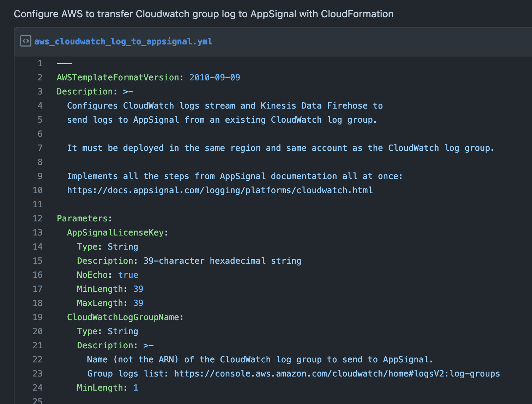
Task: Click the MinLength value 39
Action: [x=139, y=289]
